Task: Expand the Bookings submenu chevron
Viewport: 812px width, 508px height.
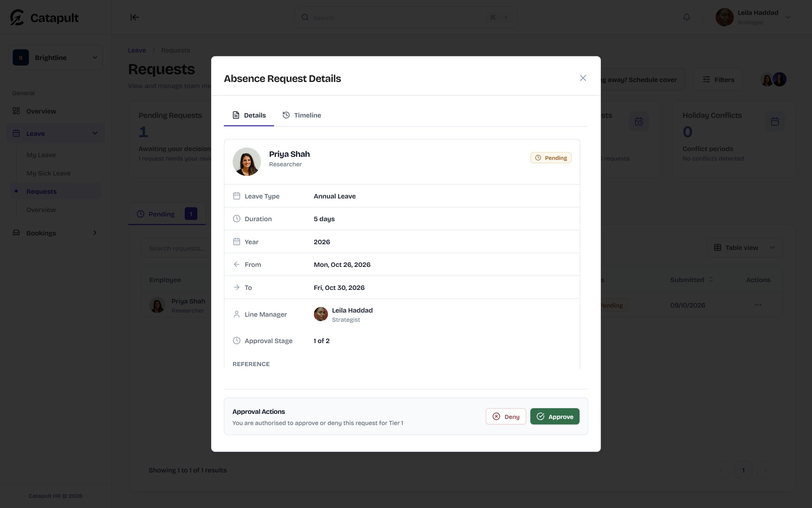Action: (x=95, y=233)
